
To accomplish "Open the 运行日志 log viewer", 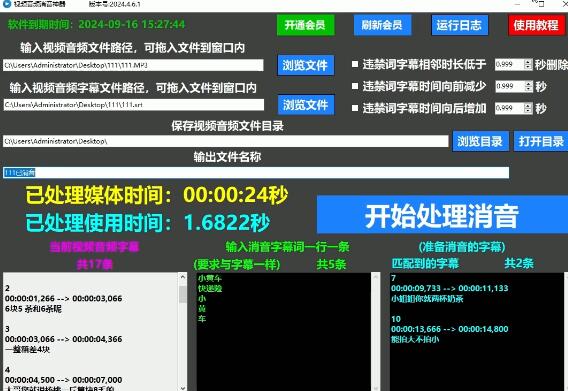I will [459, 25].
